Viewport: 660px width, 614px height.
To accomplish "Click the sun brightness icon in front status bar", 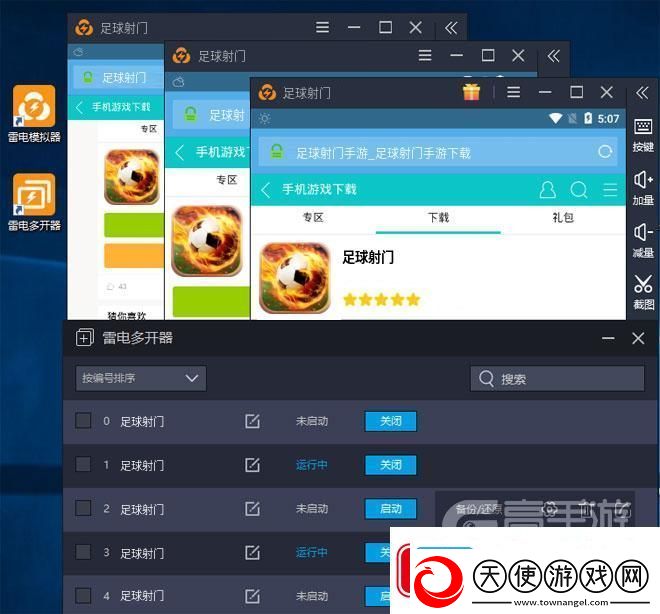I will coord(264,119).
